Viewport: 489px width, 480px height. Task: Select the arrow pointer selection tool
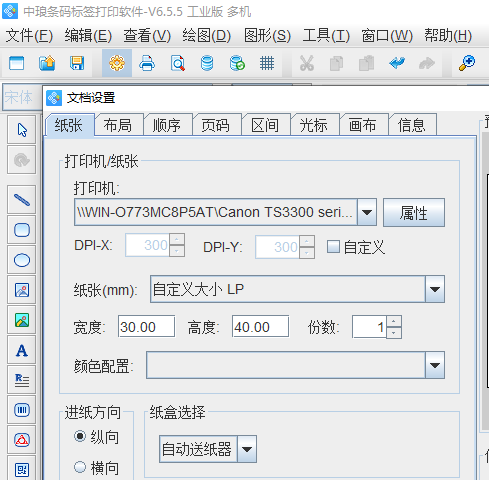[x=22, y=130]
